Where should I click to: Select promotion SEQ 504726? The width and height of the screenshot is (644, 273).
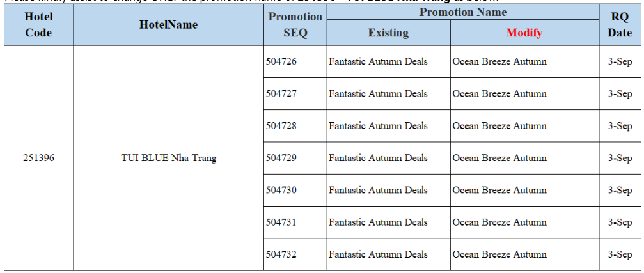coord(281,62)
